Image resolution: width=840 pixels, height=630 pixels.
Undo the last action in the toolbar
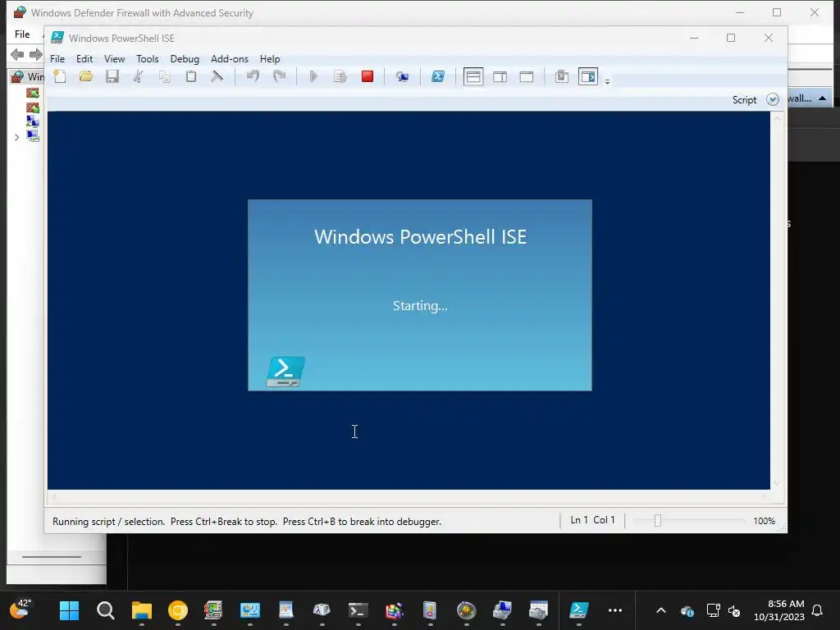point(253,76)
